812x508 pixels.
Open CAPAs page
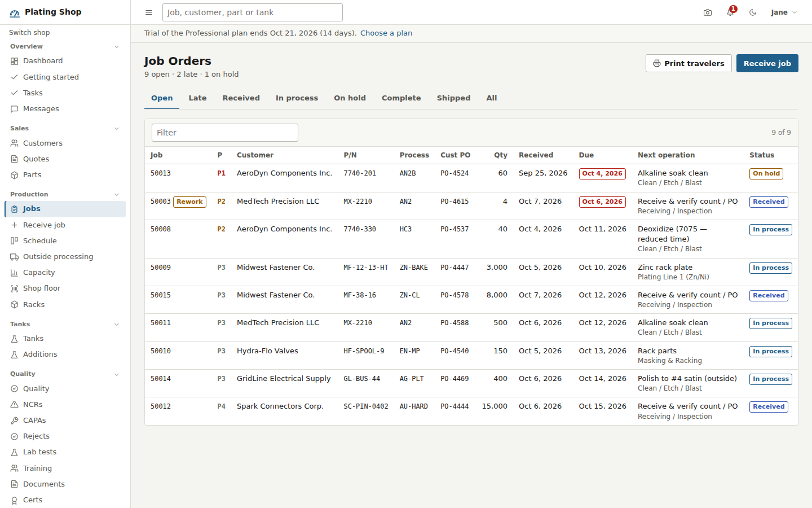click(65, 421)
